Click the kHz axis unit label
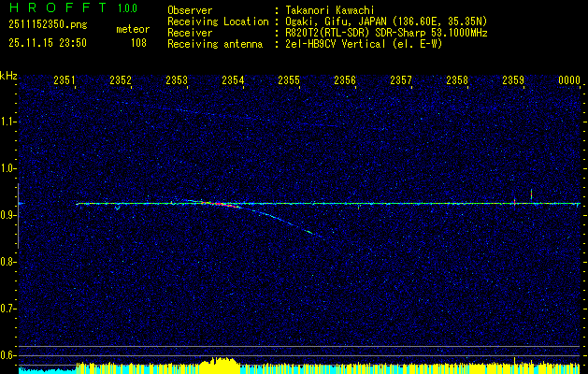The image size is (588, 374). point(8,76)
